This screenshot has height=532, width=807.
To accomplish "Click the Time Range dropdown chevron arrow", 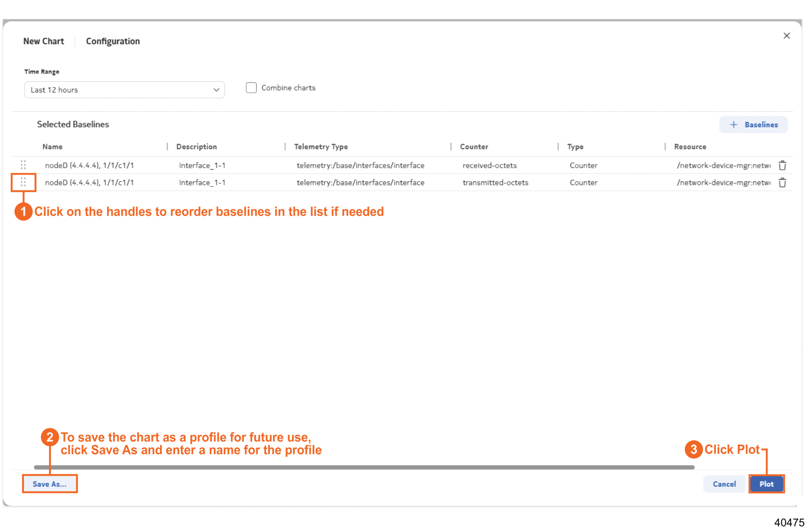I will tap(216, 90).
